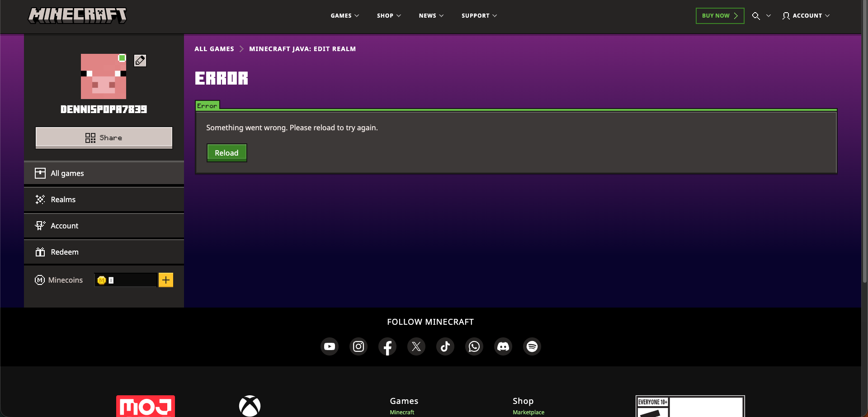Go to All Games breadcrumb link

214,49
